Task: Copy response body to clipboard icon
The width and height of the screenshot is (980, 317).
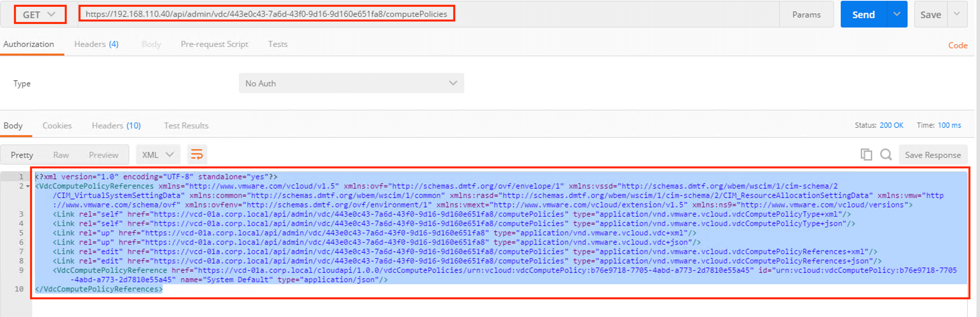Action: (x=866, y=154)
